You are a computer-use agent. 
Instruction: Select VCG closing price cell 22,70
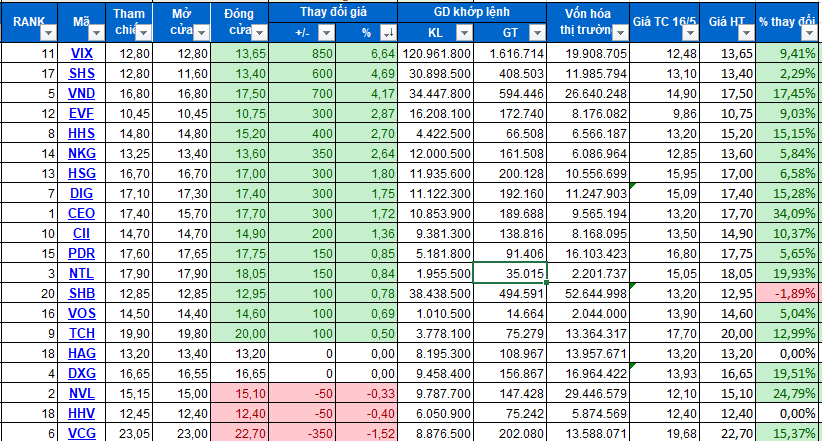(240, 433)
